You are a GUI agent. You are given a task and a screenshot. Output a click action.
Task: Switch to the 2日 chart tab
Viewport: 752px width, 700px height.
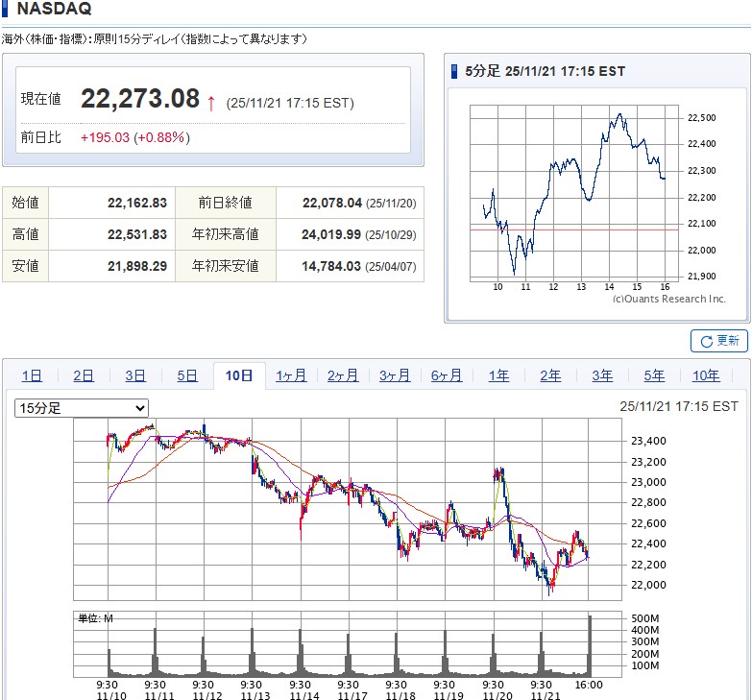click(x=84, y=376)
